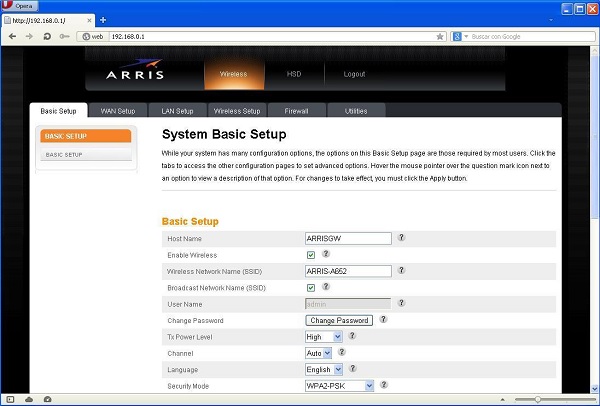Viewport: 600px width, 406px height.
Task: Click the browser Forward arrow
Action: point(29,36)
